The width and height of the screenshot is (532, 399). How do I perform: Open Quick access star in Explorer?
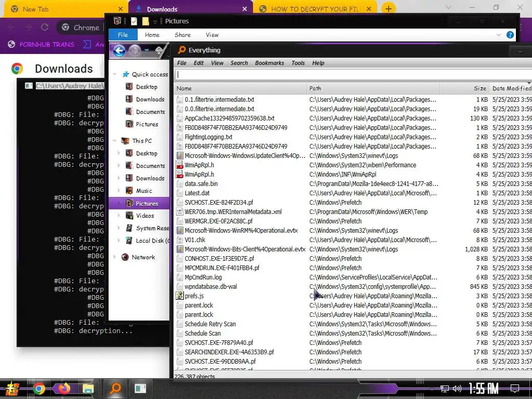click(126, 74)
